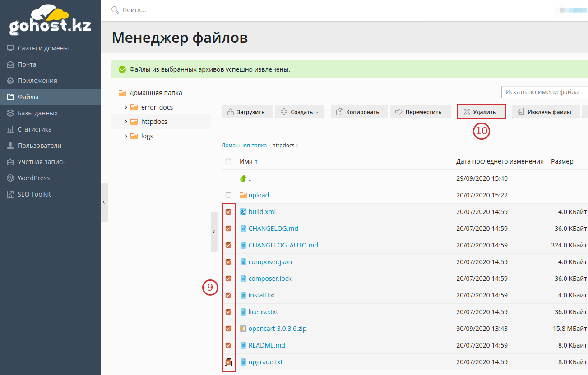
Task: Uncheck the CHANGELOG.md checkbox
Action: [x=228, y=229]
